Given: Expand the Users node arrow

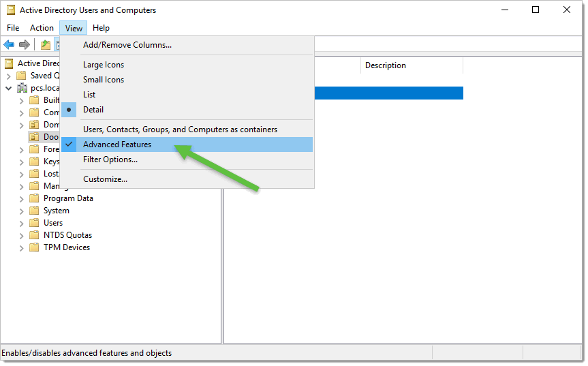Looking at the screenshot, I should coord(21,224).
